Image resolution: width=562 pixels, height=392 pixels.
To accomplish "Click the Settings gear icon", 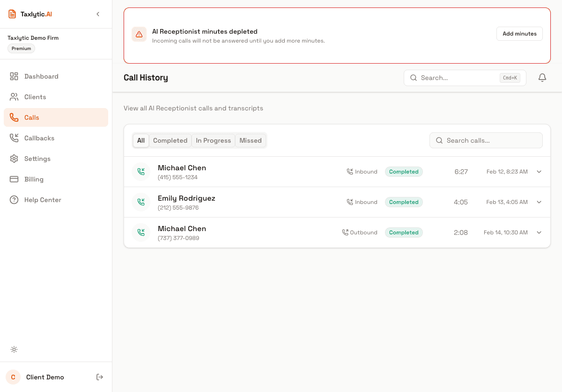I will 14,159.
